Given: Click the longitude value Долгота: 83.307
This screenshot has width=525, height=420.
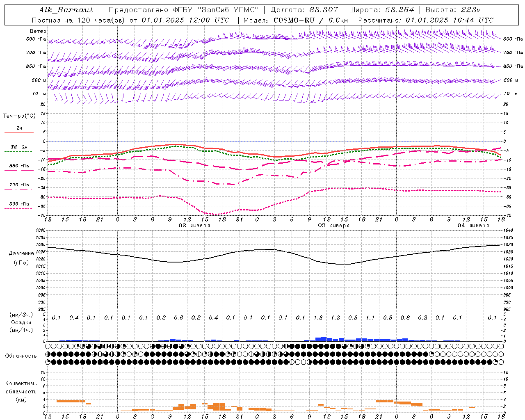Looking at the screenshot, I should [304, 10].
